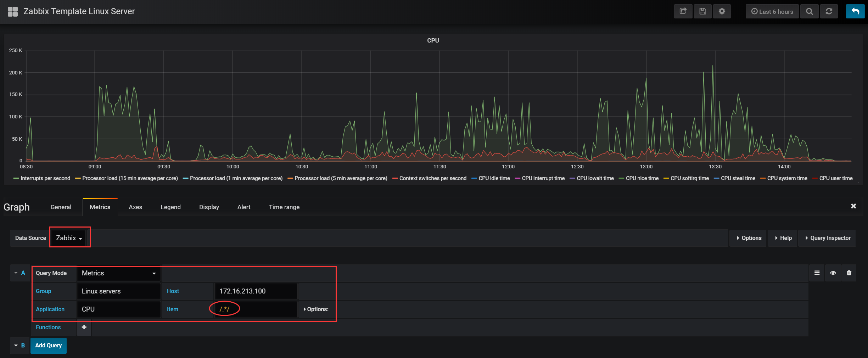The width and height of the screenshot is (868, 358).
Task: Open the Time range tab
Action: point(284,207)
